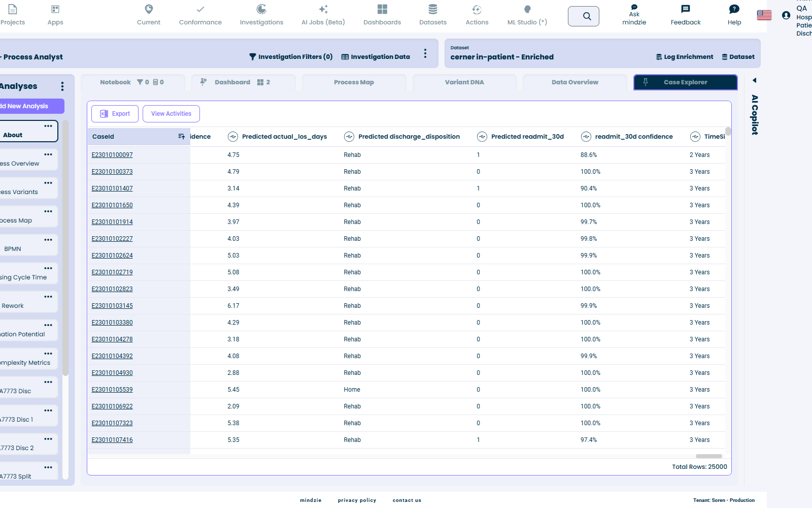Expand the AI Copilot side panel
Screen dimensions: 812x508
coord(755,80)
